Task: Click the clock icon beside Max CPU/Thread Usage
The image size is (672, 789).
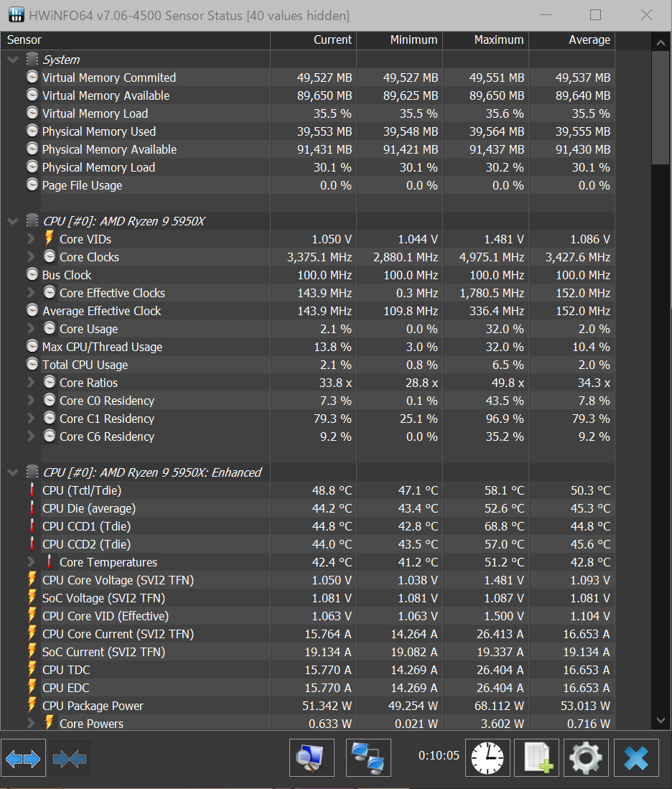Action: pyautogui.click(x=32, y=346)
